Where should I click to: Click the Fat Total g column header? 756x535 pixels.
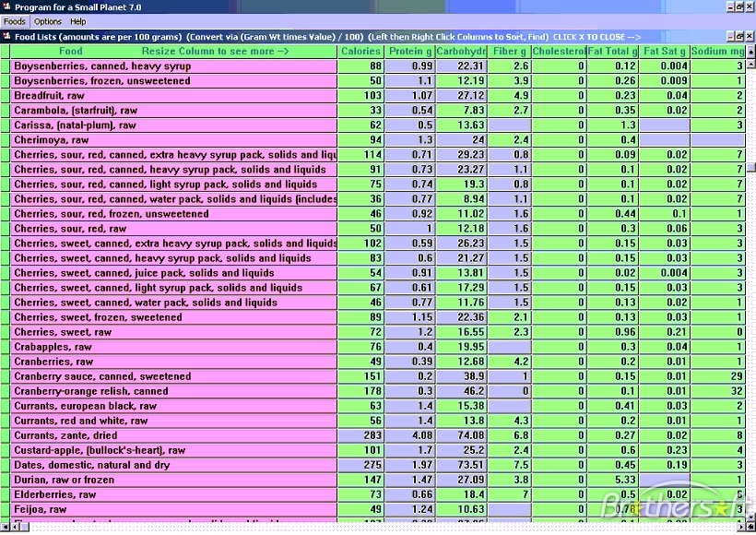pos(613,51)
